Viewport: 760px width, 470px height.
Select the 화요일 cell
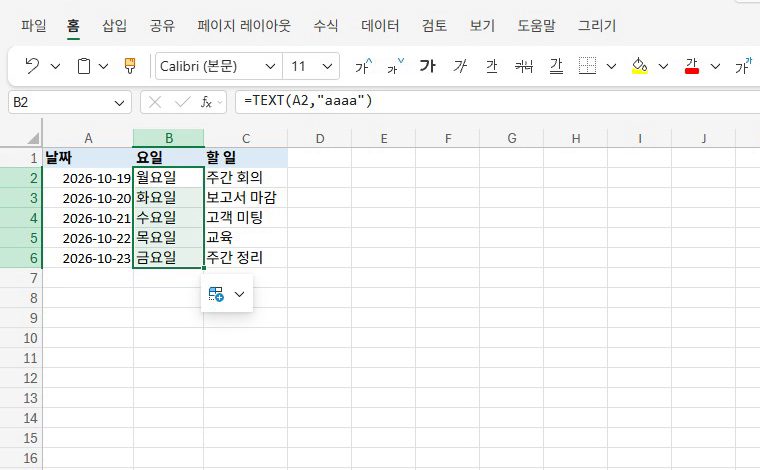pos(169,198)
